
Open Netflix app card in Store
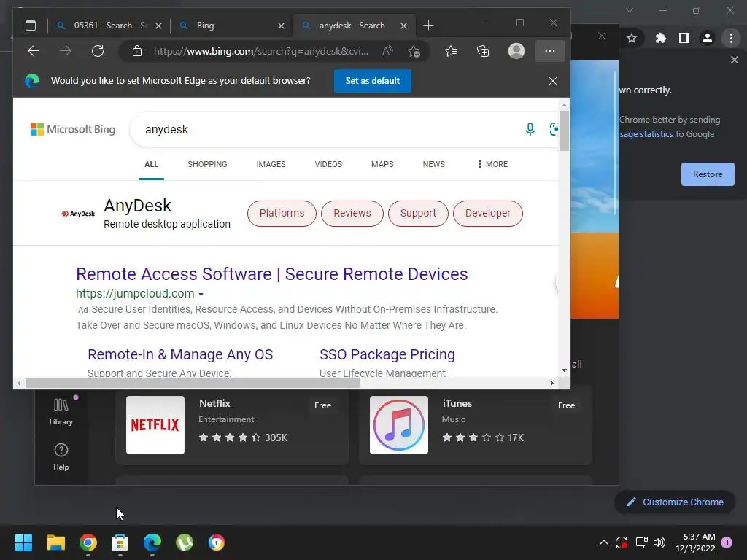232,425
